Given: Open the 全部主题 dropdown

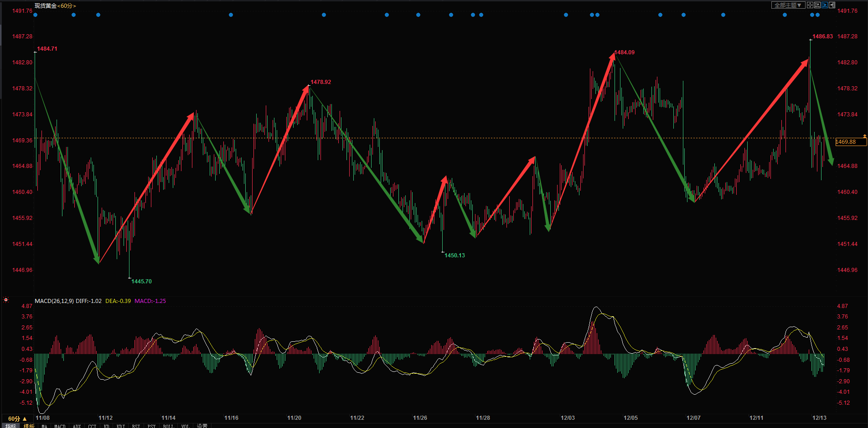Looking at the screenshot, I should (x=788, y=5).
